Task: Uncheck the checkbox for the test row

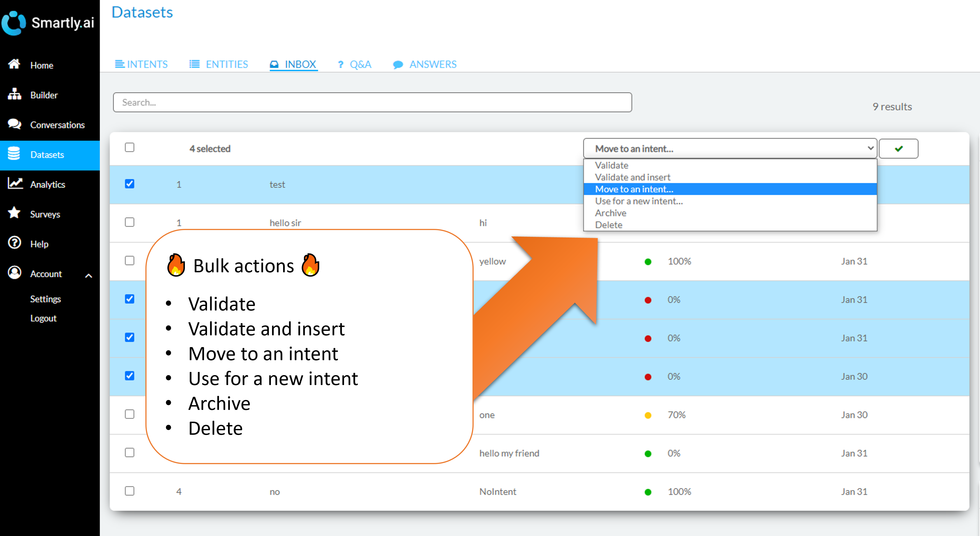Action: [130, 184]
